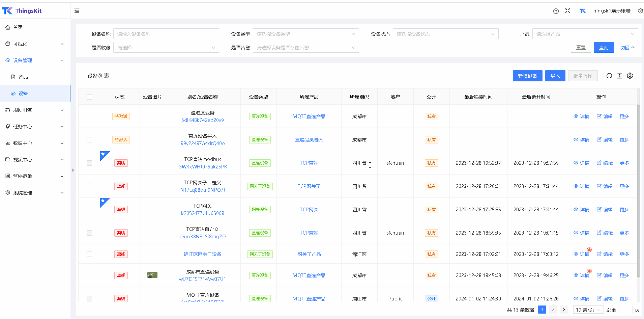Click favorite star flag on TCP直连modbus row
The height and width of the screenshot is (319, 644).
pyautogui.click(x=104, y=155)
